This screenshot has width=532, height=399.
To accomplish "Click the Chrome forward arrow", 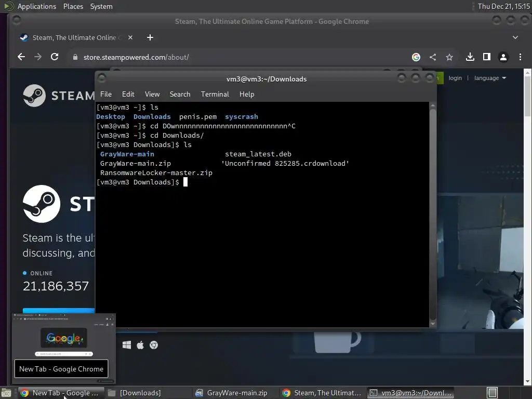I will (38, 57).
